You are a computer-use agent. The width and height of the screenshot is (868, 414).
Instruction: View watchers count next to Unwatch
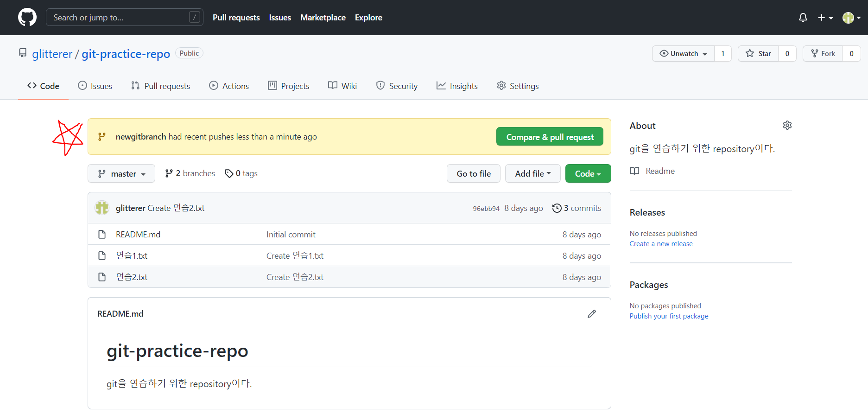[x=723, y=54]
